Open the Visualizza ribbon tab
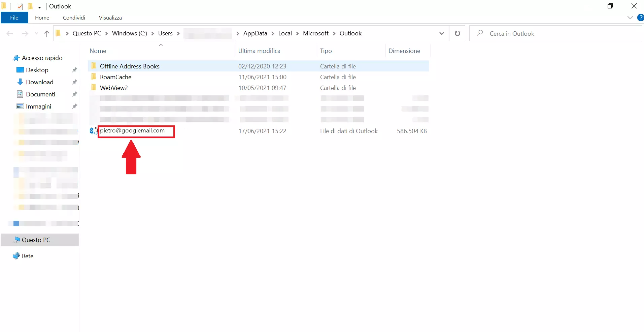644x332 pixels. [110, 18]
